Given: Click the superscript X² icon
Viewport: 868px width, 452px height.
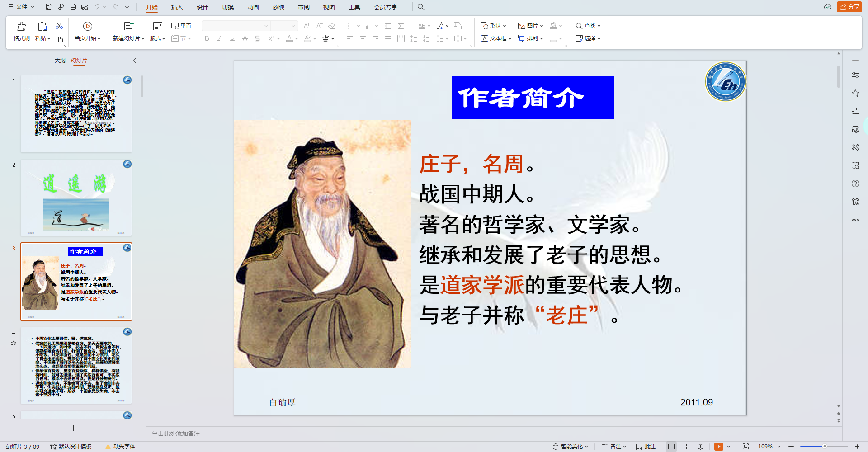Looking at the screenshot, I should click(x=271, y=38).
